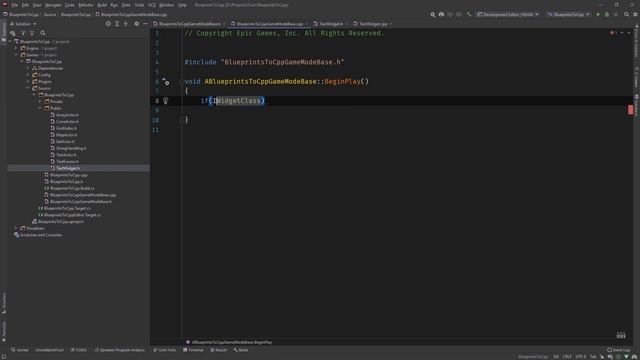Viewport: 640px width, 360px height.
Task: Hide the Solution explorer panel
Action: (x=145, y=24)
